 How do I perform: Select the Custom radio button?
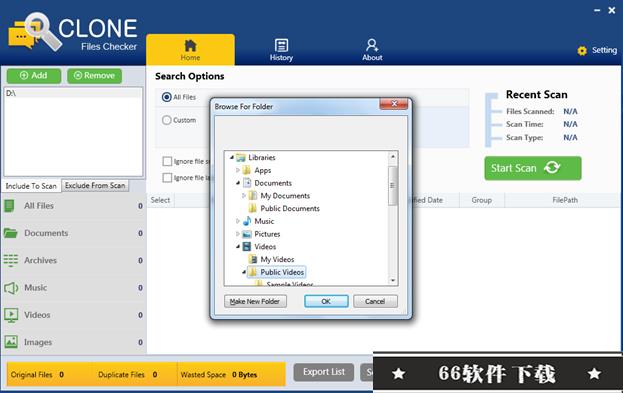[x=166, y=120]
